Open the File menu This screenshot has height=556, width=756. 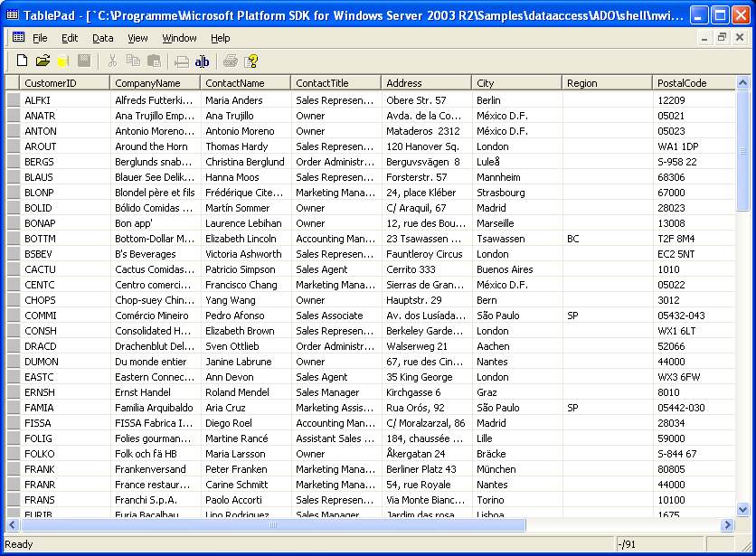coord(40,38)
